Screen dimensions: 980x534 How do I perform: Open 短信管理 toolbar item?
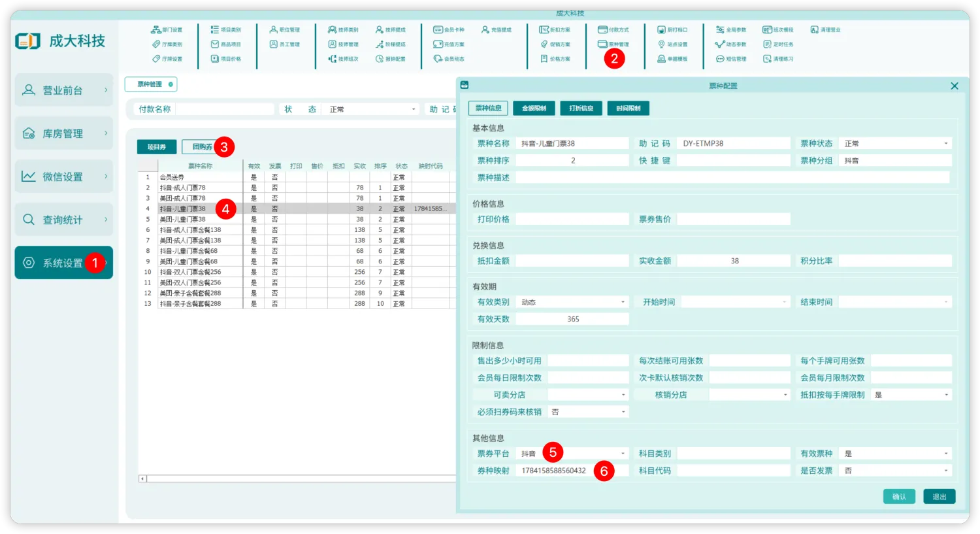tap(731, 59)
